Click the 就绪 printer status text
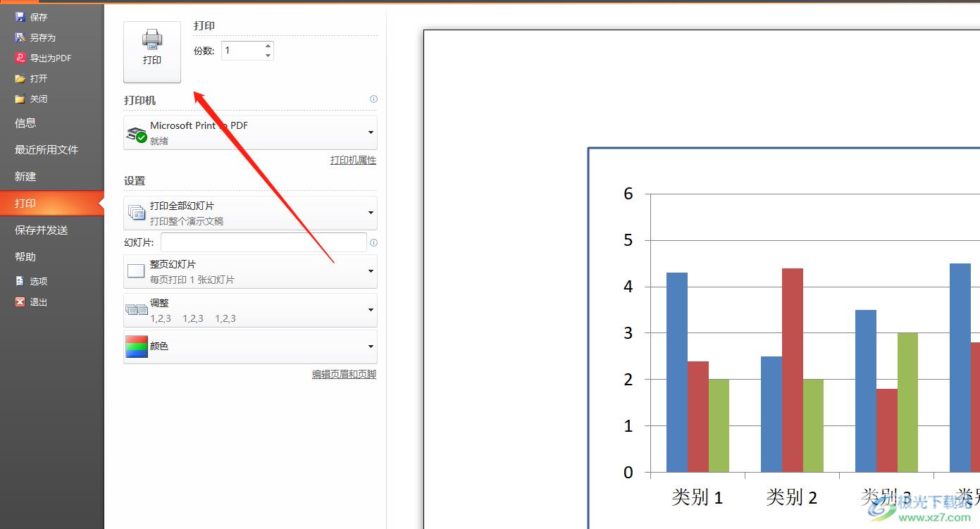The height and width of the screenshot is (529, 980). coord(159,141)
